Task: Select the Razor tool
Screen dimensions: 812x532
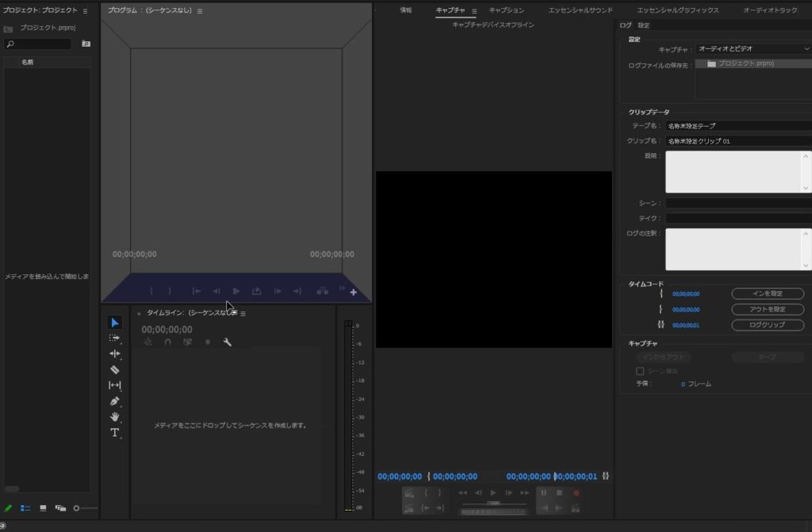Action: (x=115, y=369)
